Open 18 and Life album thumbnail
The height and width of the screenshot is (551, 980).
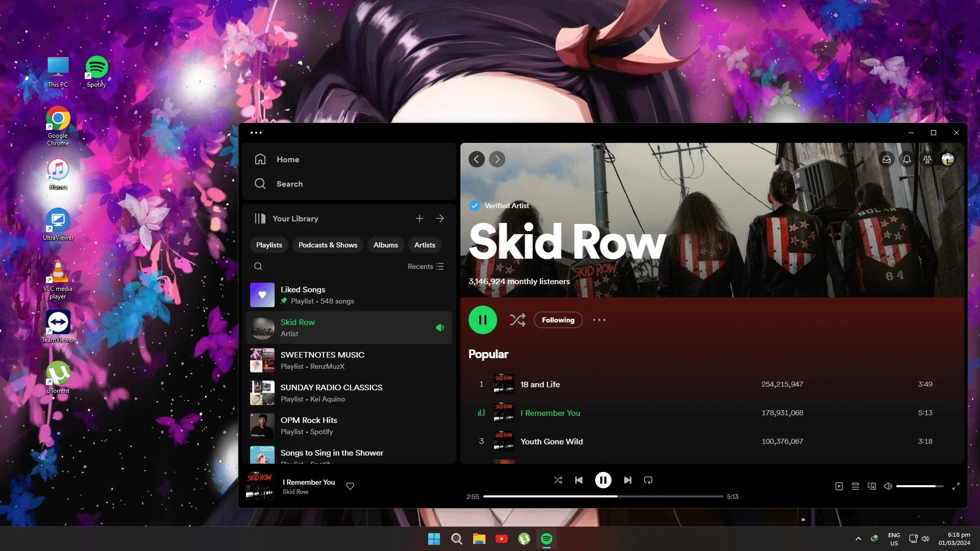(x=504, y=384)
